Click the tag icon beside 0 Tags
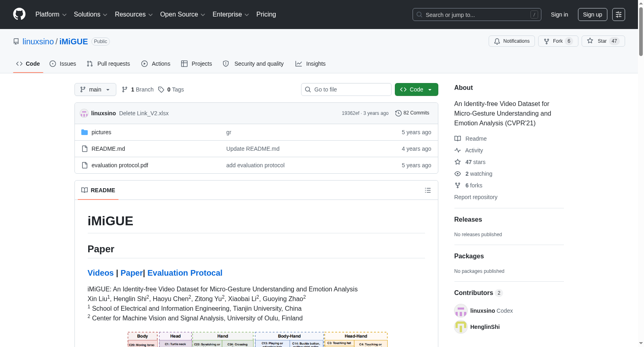 pyautogui.click(x=161, y=89)
